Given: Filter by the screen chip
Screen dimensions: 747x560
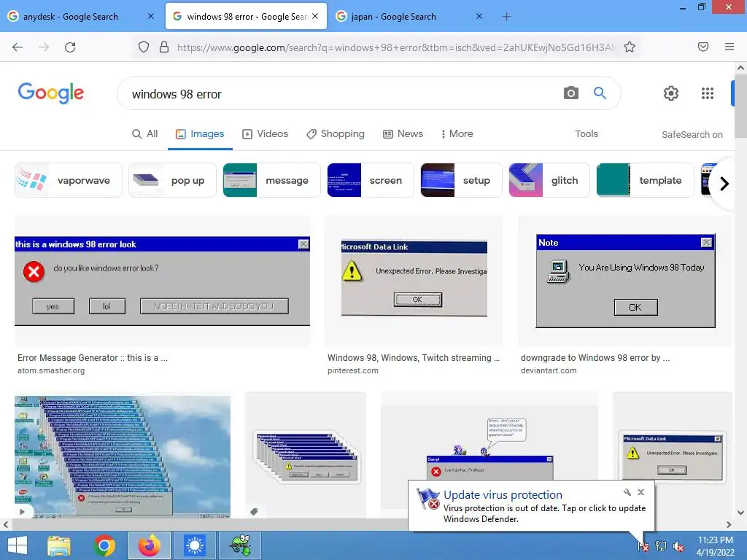Looking at the screenshot, I should click(370, 181).
